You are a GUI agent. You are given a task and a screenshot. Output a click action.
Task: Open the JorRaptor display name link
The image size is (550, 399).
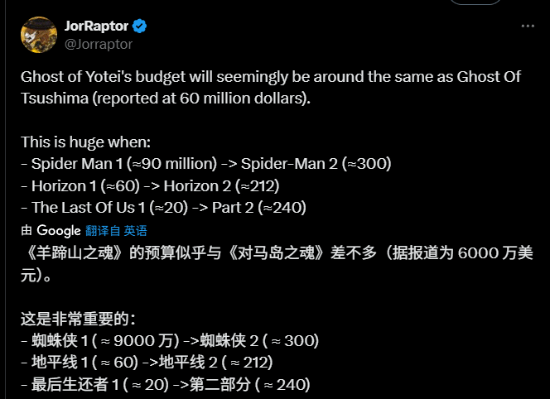pyautogui.click(x=96, y=26)
